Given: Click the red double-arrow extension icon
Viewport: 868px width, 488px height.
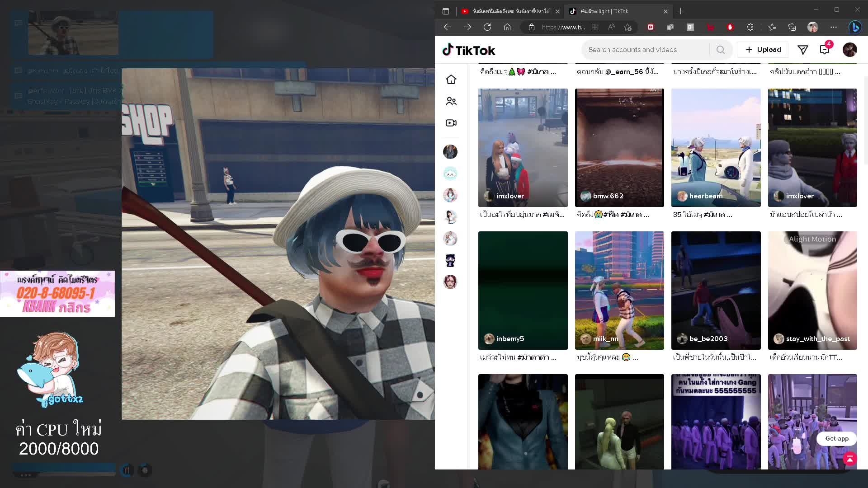Looking at the screenshot, I should click(x=651, y=27).
